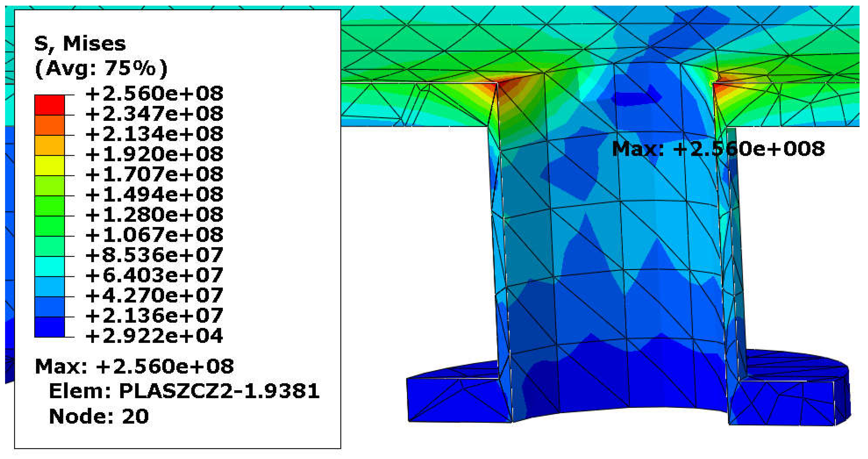The width and height of the screenshot is (868, 459).
Task: Click the cyan legend color band
Action: 50,267
